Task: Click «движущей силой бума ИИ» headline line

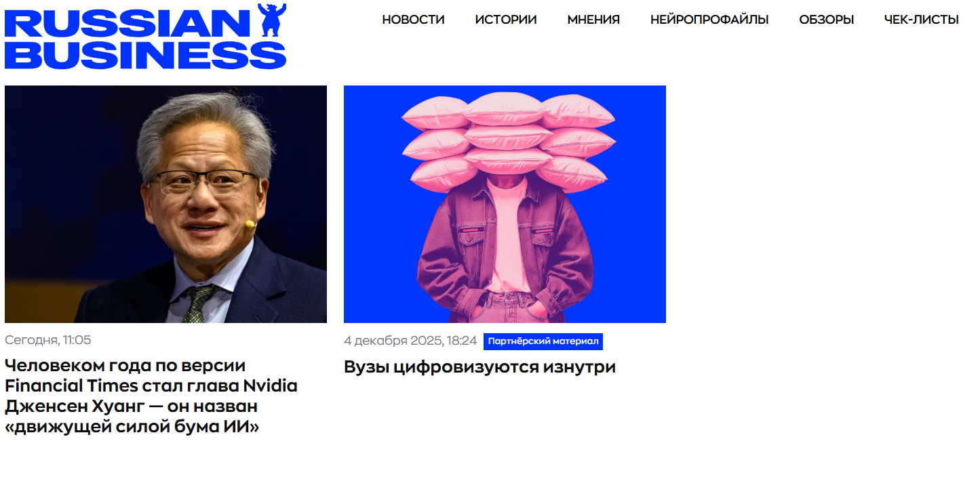Action: pos(132,427)
